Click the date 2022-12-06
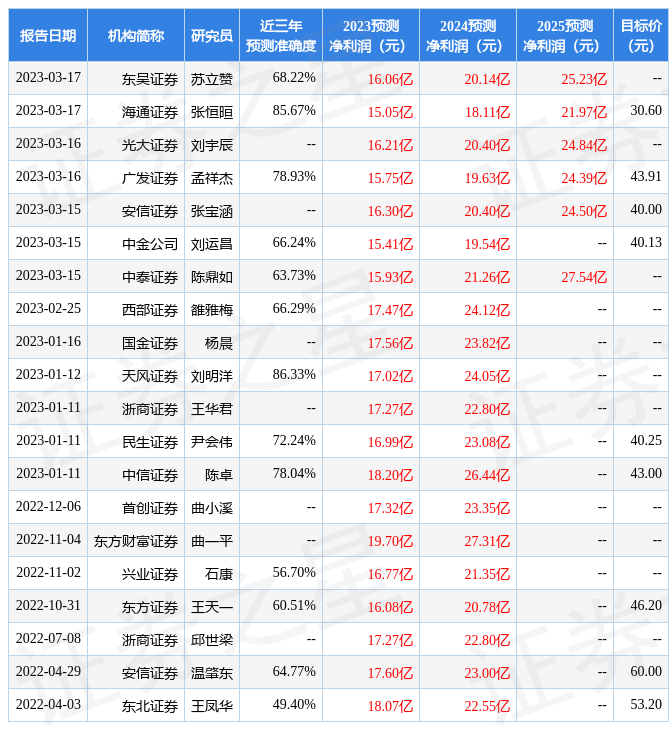 [48, 507]
